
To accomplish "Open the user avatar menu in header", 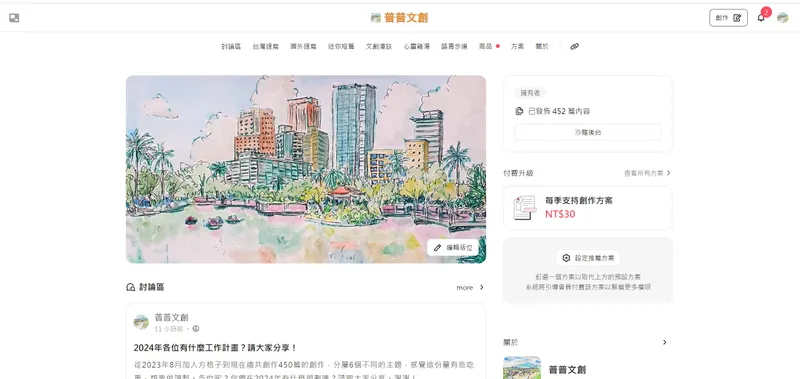I will 782,18.
